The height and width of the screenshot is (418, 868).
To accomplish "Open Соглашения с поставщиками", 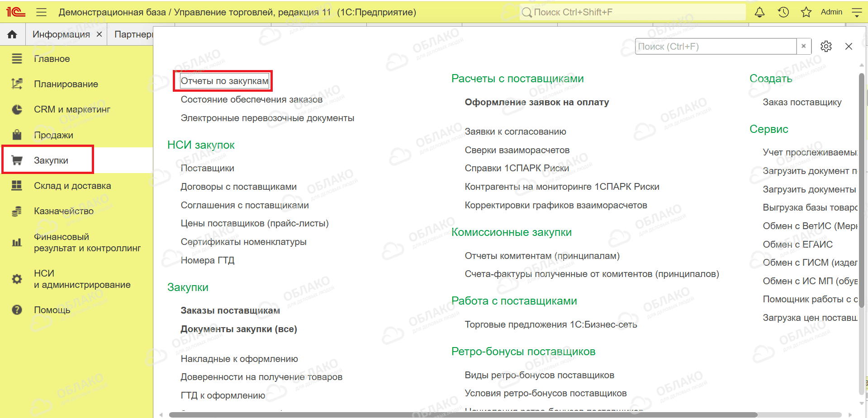I will (245, 205).
